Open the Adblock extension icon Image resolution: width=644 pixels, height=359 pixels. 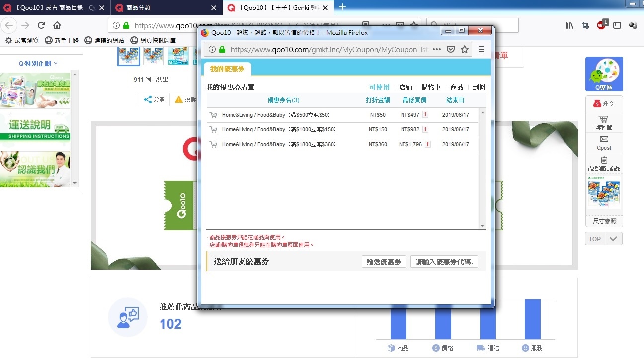(x=602, y=25)
